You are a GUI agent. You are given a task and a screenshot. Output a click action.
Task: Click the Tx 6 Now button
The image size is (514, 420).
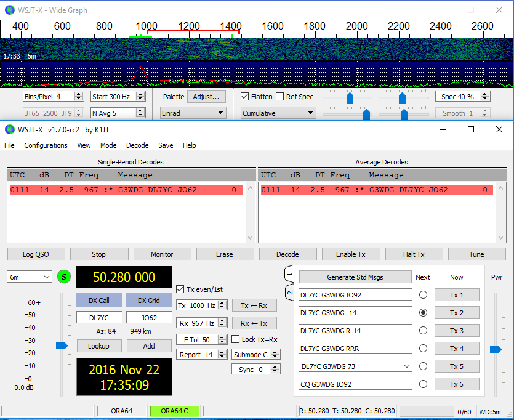click(x=457, y=384)
